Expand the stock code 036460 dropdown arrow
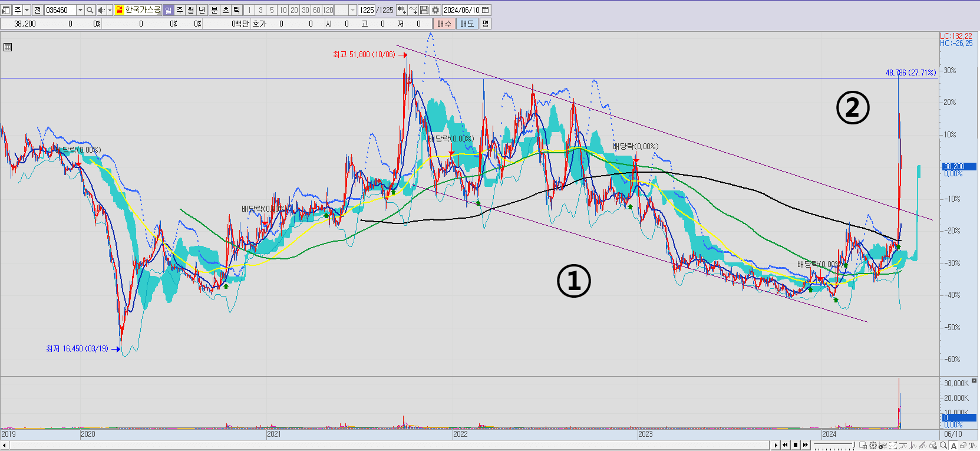 (80, 10)
